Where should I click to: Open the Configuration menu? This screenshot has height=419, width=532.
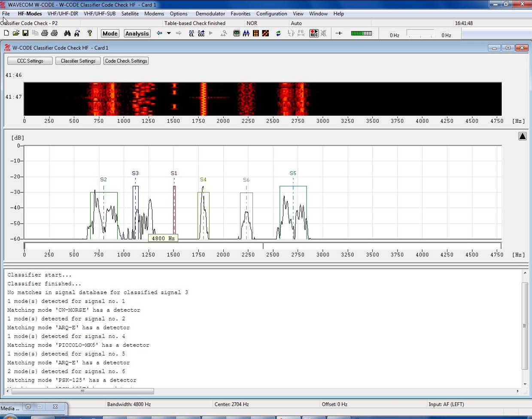click(x=271, y=14)
